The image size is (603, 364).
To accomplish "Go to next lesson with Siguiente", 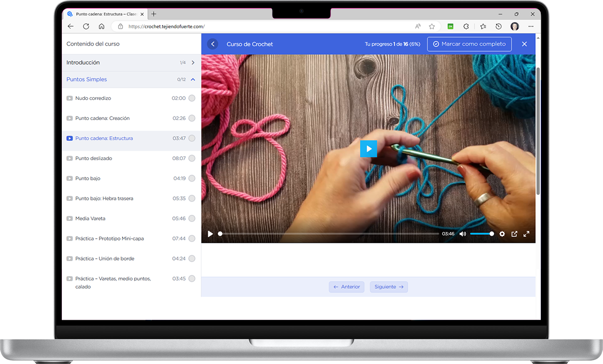I will [389, 287].
